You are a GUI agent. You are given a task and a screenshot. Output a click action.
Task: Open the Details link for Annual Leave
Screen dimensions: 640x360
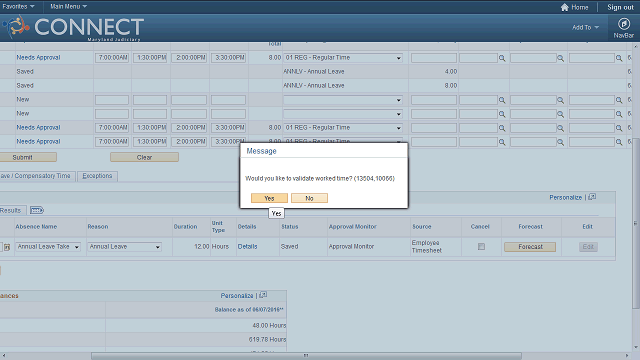247,247
